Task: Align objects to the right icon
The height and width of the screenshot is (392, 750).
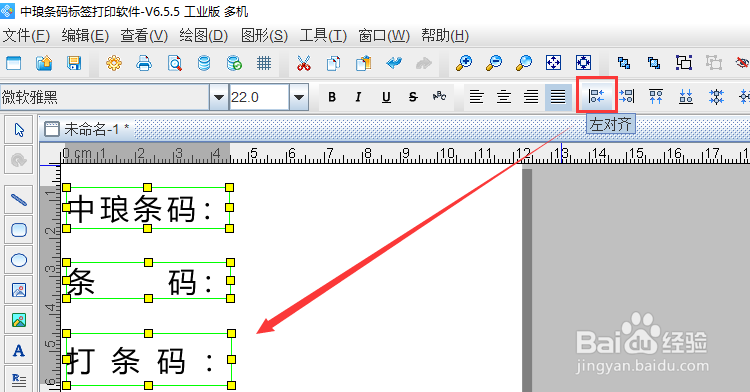Action: pyautogui.click(x=626, y=96)
